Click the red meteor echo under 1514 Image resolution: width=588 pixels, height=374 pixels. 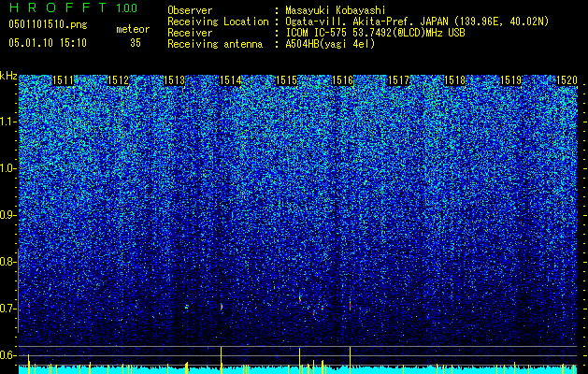(222, 307)
